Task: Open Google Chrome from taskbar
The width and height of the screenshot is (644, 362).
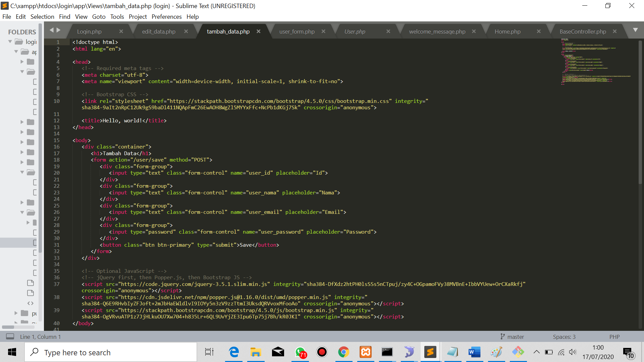Action: click(343, 352)
